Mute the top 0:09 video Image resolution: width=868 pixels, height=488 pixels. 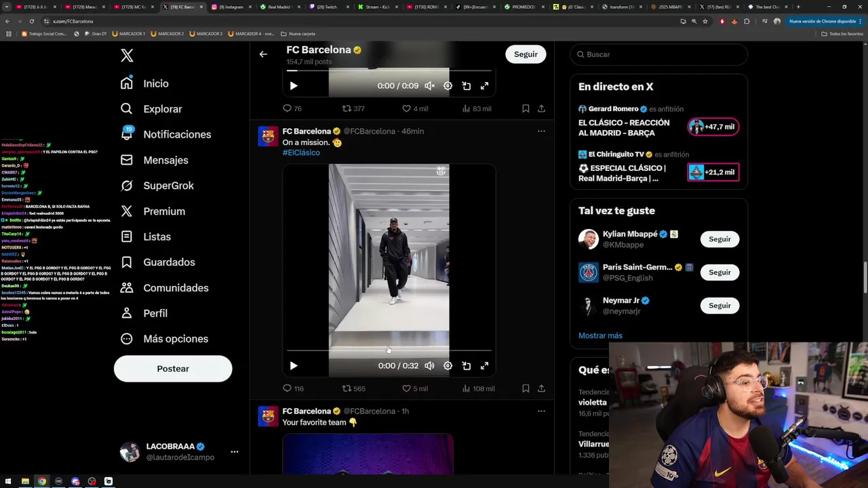coord(429,86)
